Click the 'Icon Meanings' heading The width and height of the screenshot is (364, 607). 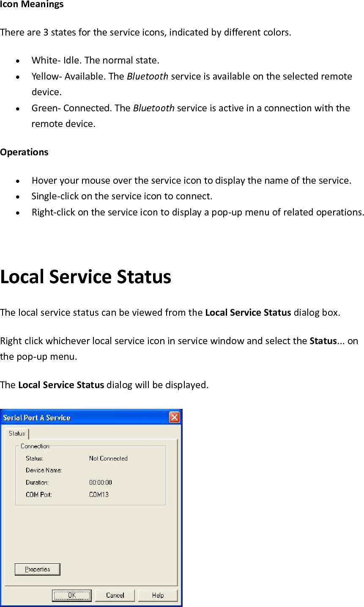32,5
